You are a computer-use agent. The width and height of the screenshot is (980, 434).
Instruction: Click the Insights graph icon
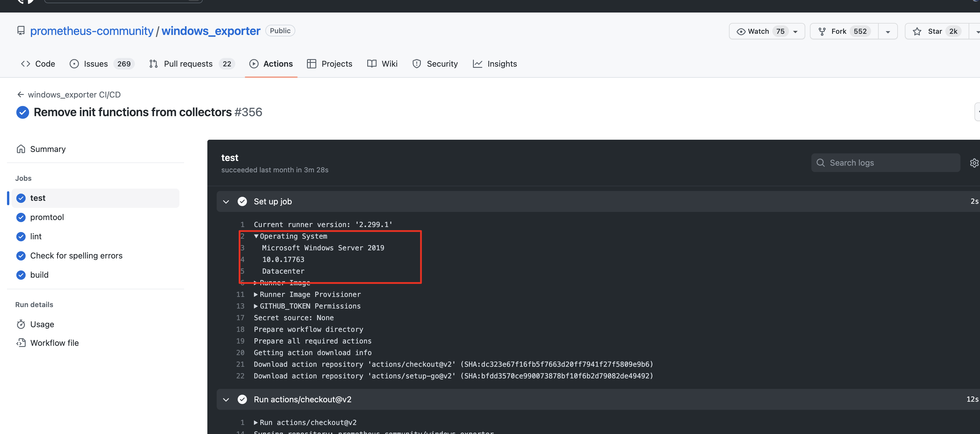pos(477,64)
